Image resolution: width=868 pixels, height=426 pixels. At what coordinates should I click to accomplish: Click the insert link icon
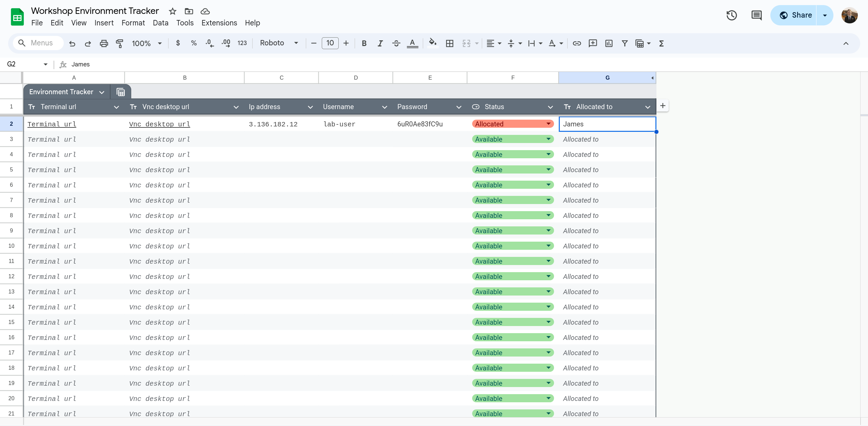pyautogui.click(x=576, y=43)
